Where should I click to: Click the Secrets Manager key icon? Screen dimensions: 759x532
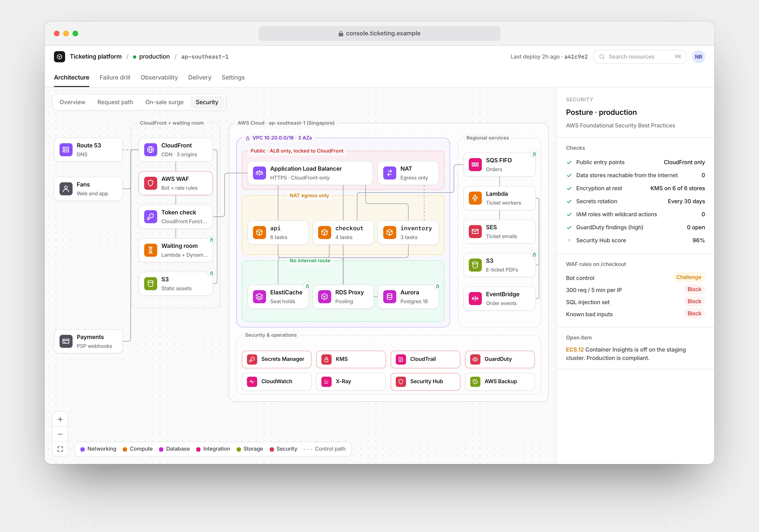(252, 359)
